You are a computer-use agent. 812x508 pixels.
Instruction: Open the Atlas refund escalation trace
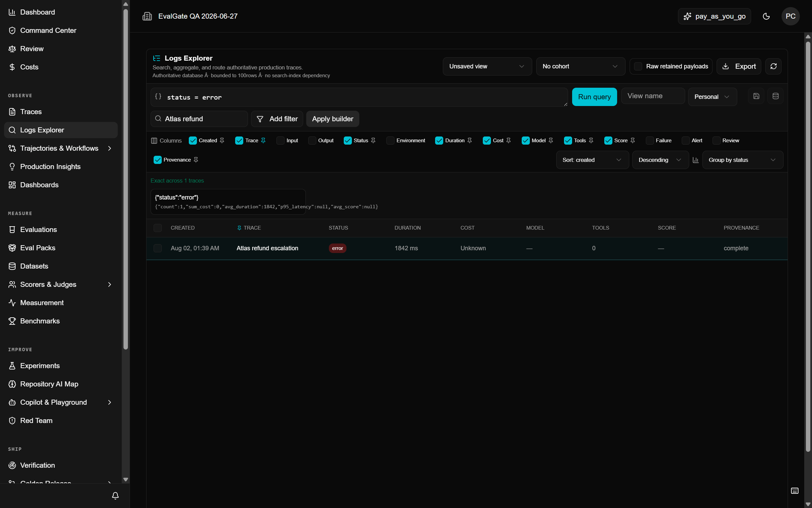click(x=267, y=248)
